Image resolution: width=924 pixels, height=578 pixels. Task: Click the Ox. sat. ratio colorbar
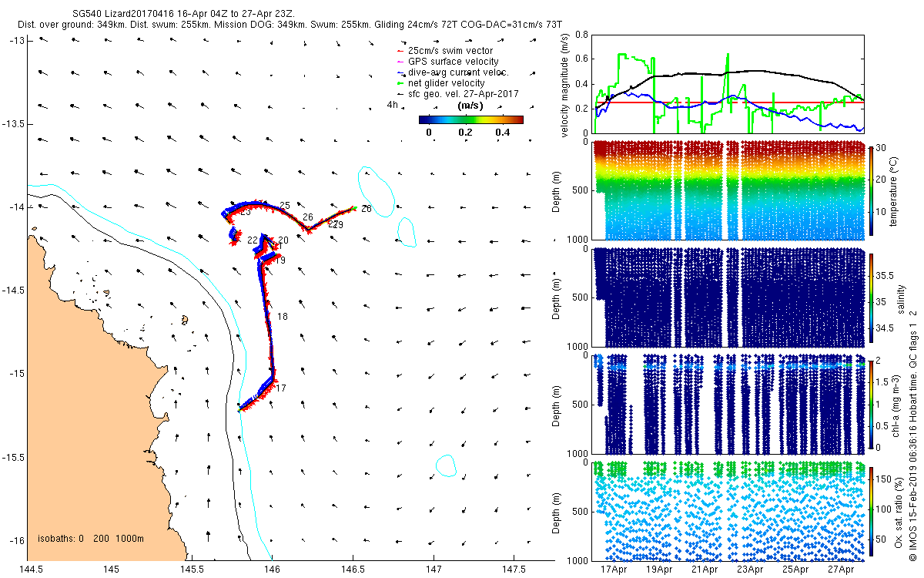871,510
